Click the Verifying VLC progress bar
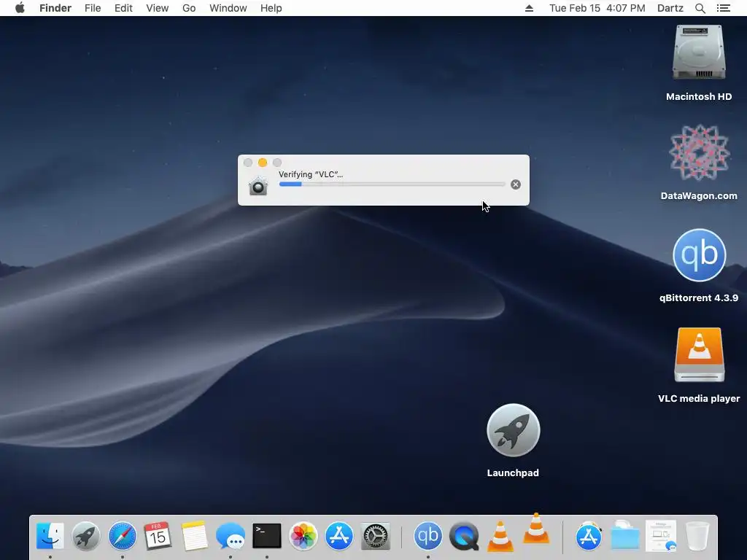 392,184
